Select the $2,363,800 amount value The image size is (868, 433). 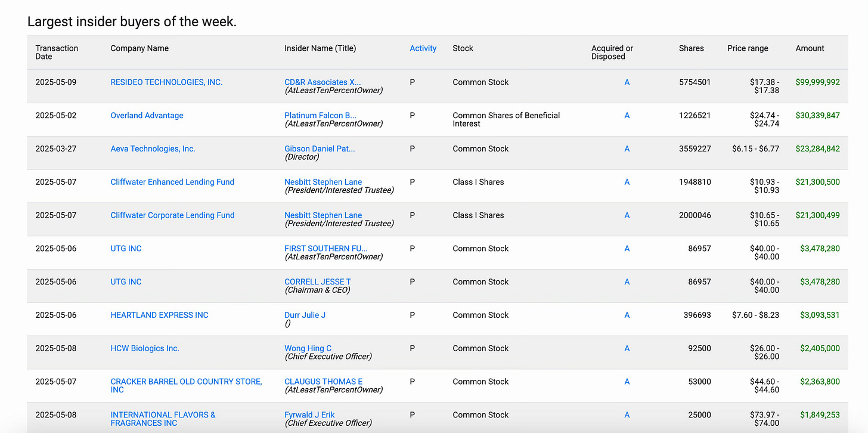(820, 382)
